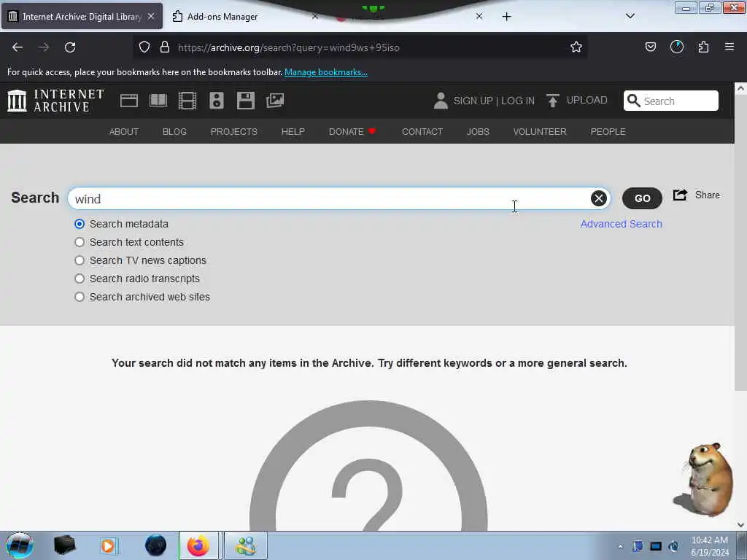Open the PROJECTS menu item

pos(234,131)
